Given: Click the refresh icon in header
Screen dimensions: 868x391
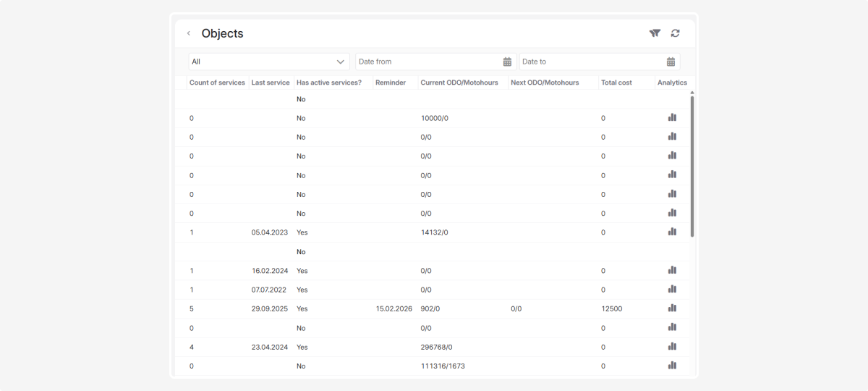Looking at the screenshot, I should click(x=676, y=33).
